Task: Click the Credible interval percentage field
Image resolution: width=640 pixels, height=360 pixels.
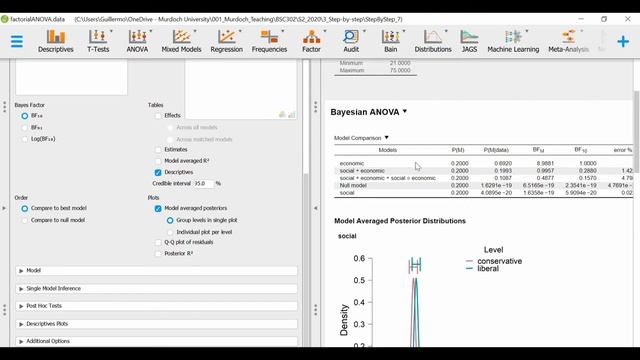Action: (x=203, y=184)
